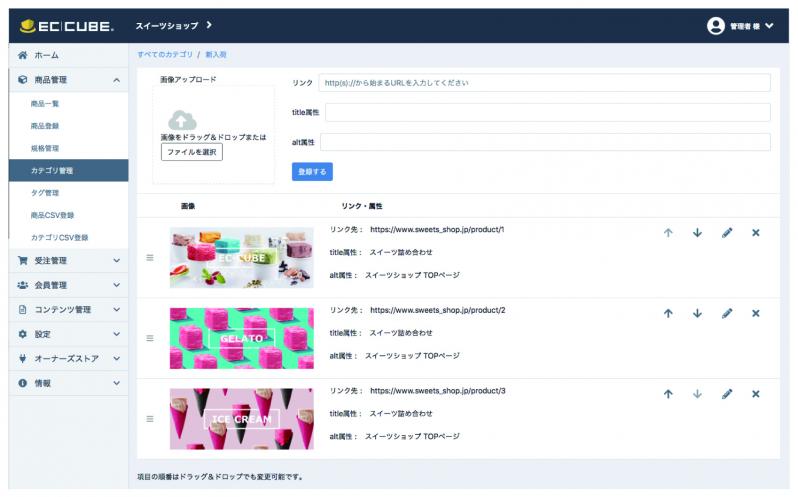Expand the 受注管理 sidebar section
The image size is (798, 497).
pos(68,261)
